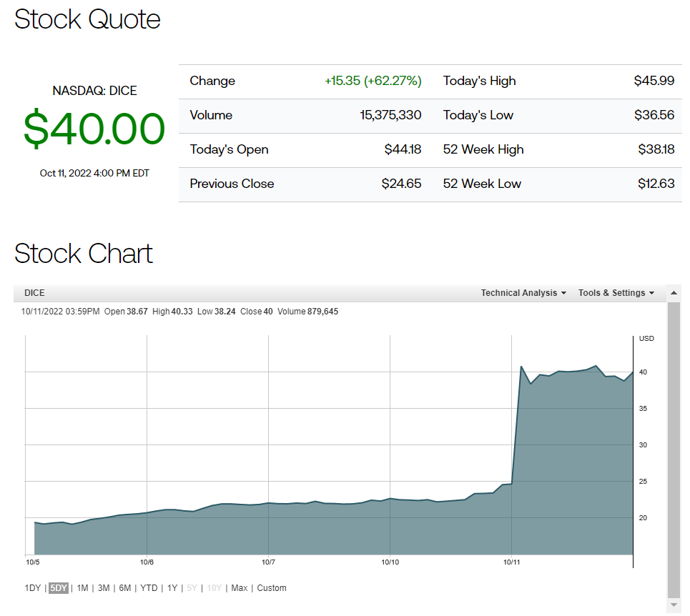Show the 6M chart range
690x616 pixels.
click(125, 588)
